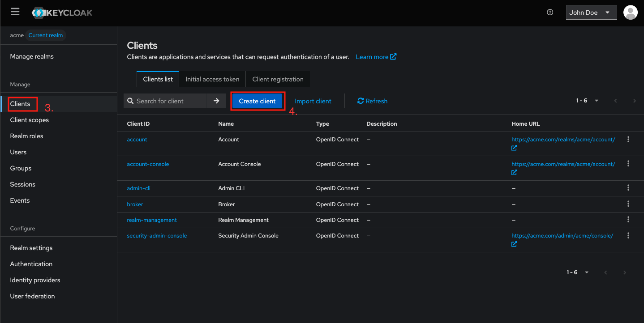Viewport: 644px width, 323px height.
Task: Open the John Doe dropdown
Action: point(591,12)
